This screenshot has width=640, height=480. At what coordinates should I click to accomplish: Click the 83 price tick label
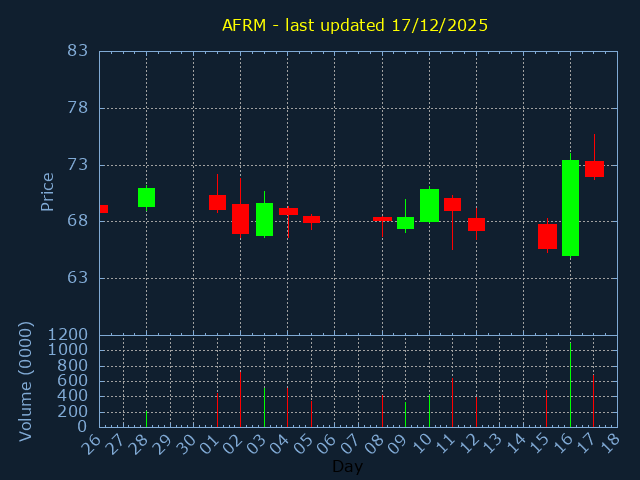click(x=78, y=51)
